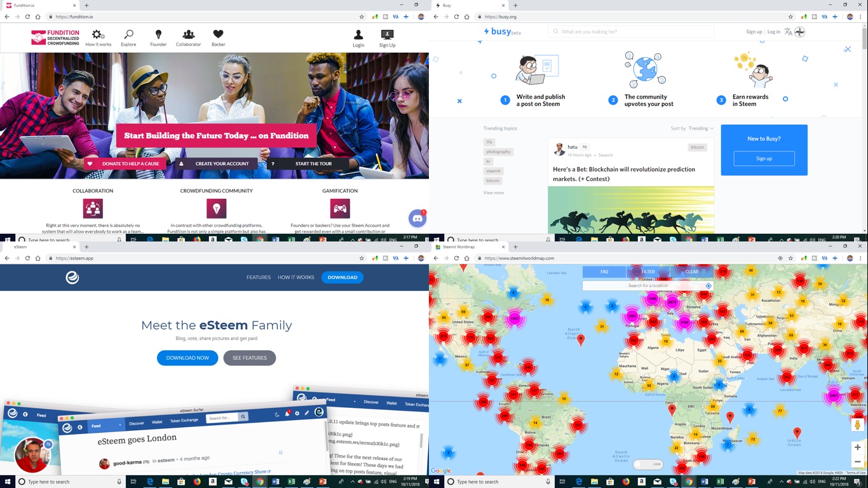Click the Busy page vertical scrollbar
Image resolution: width=868 pixels, height=488 pixels.
[x=865, y=38]
